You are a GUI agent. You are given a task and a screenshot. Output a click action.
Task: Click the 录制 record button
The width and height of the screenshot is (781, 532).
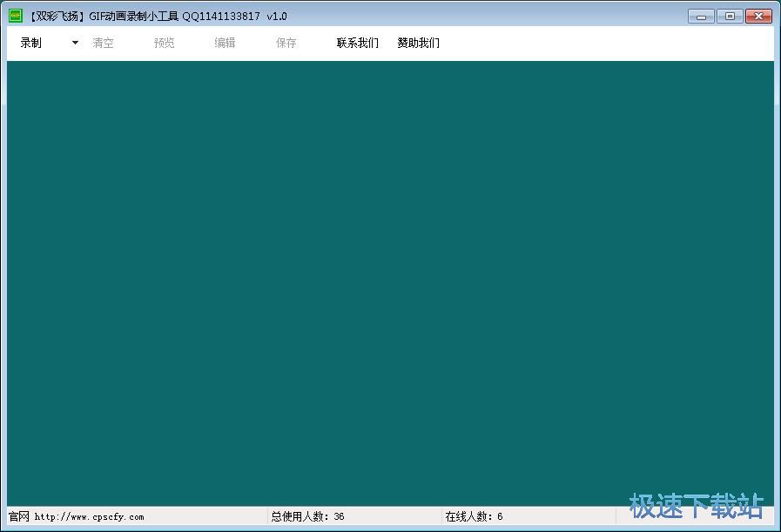click(x=30, y=43)
